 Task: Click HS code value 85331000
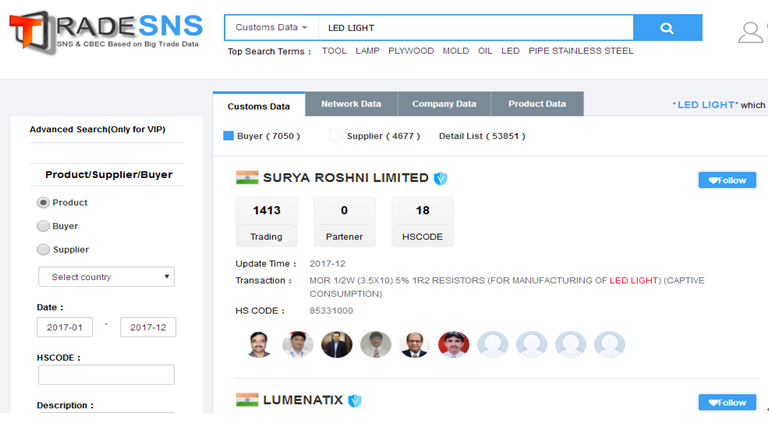click(331, 311)
